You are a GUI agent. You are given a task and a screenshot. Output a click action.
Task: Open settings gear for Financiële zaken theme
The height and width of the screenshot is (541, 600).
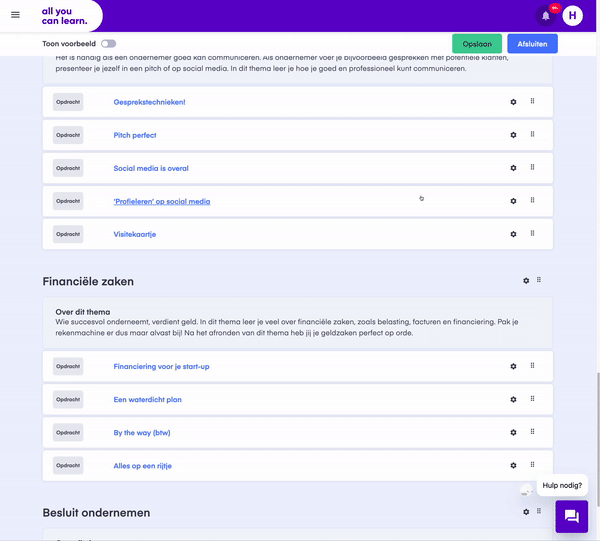526,280
